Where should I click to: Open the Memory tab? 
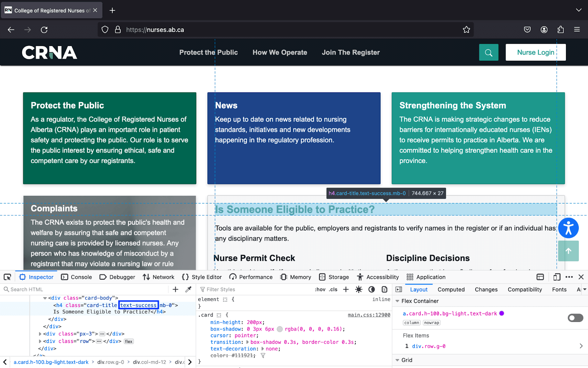[295, 277]
